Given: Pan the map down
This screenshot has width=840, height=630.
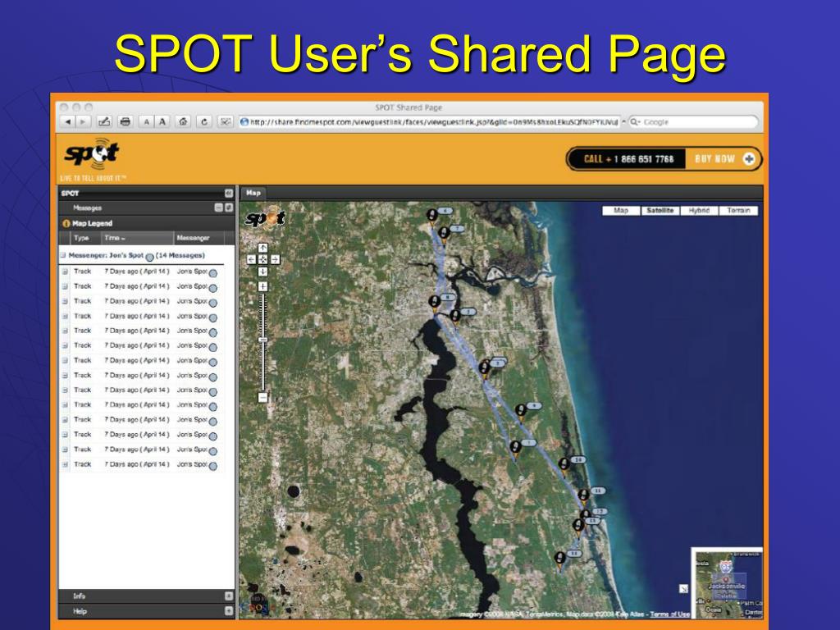Looking at the screenshot, I should coord(263,272).
